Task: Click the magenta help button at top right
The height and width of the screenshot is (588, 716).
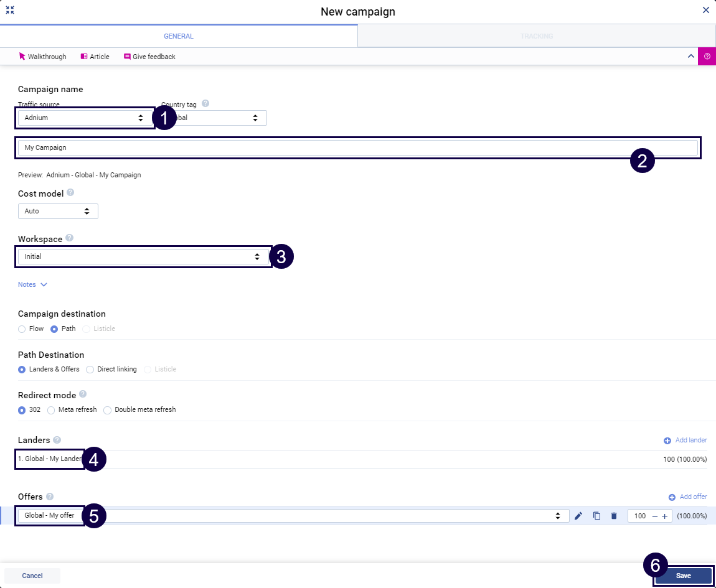Action: click(707, 57)
